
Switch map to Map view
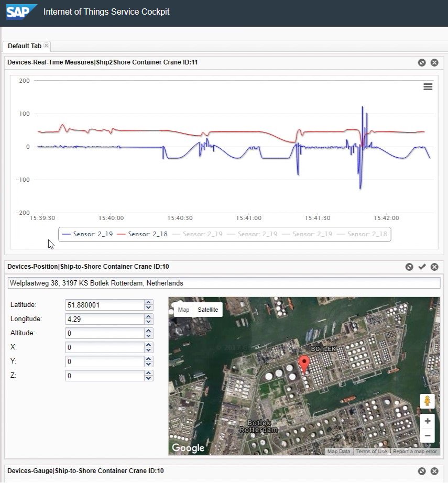(183, 310)
